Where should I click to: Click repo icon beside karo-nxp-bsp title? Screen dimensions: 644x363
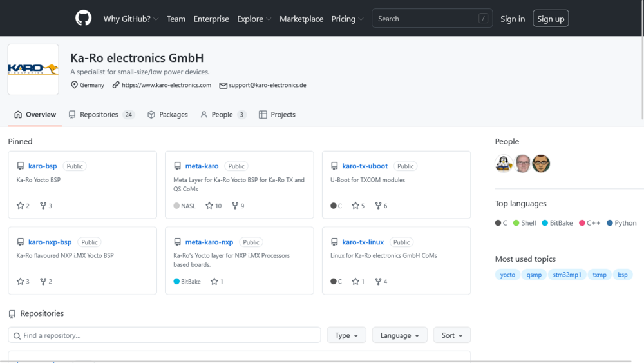[x=20, y=242]
